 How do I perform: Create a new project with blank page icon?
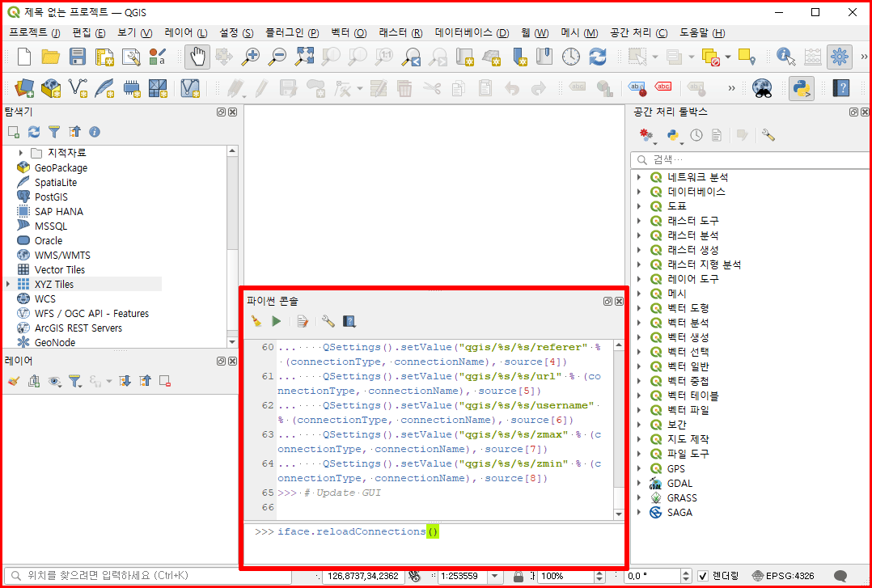pyautogui.click(x=24, y=56)
